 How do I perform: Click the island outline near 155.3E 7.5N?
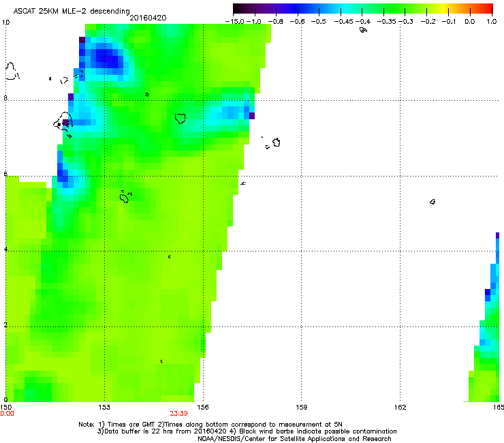pyautogui.click(x=180, y=119)
